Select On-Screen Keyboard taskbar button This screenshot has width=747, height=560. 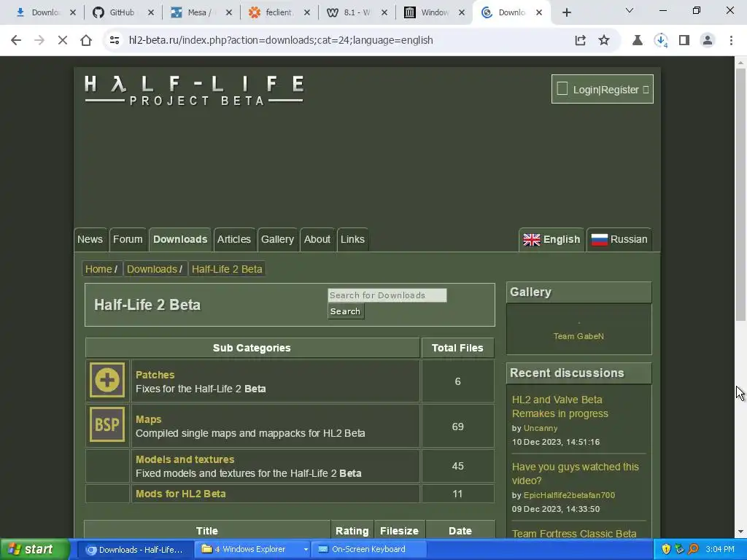368,550
